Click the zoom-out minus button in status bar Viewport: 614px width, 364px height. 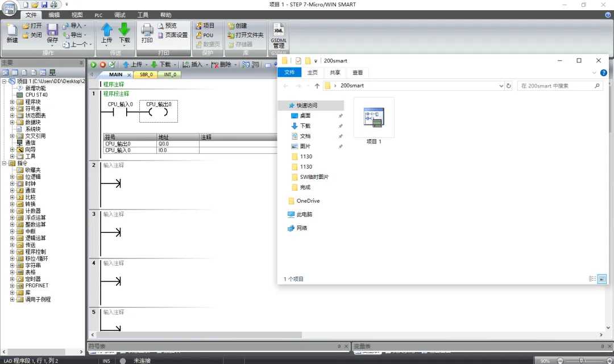[x=560, y=361]
